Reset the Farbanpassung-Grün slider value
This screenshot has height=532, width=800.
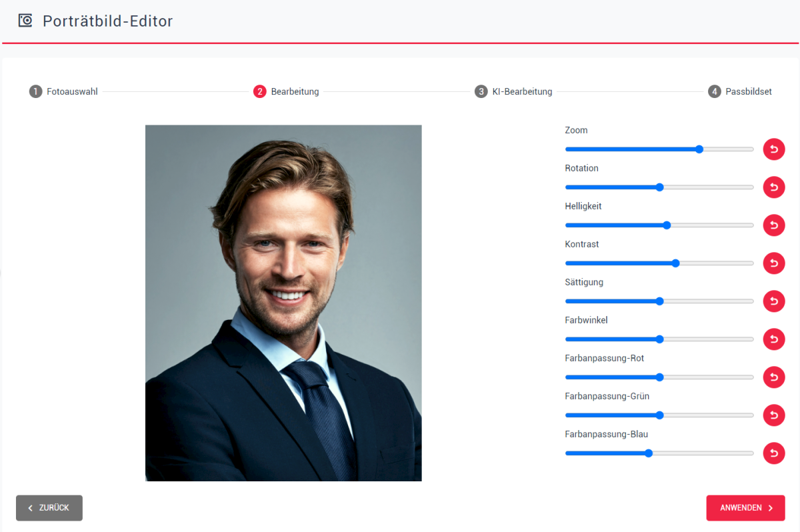coord(774,415)
